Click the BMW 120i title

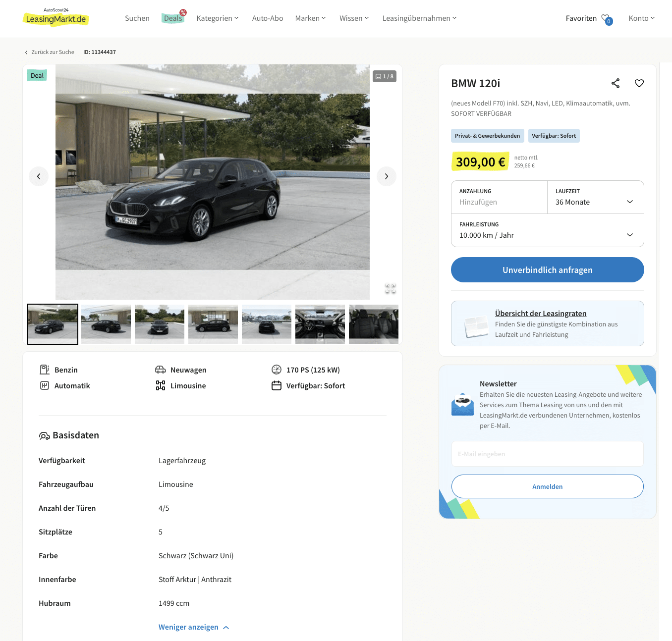coord(476,83)
